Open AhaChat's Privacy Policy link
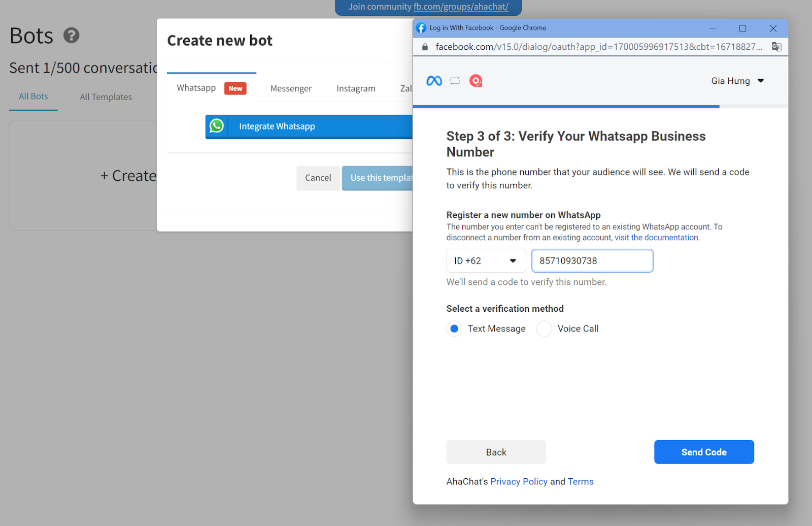Viewport: 812px width, 526px height. [x=519, y=481]
